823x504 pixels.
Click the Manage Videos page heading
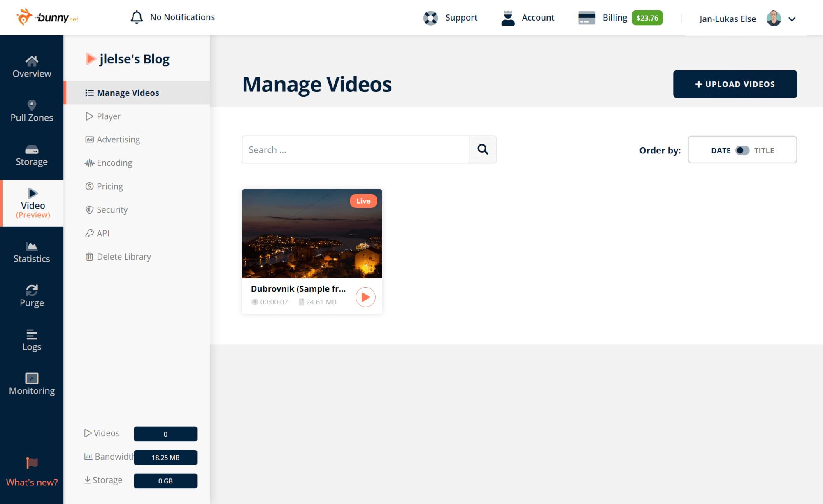coord(317,84)
